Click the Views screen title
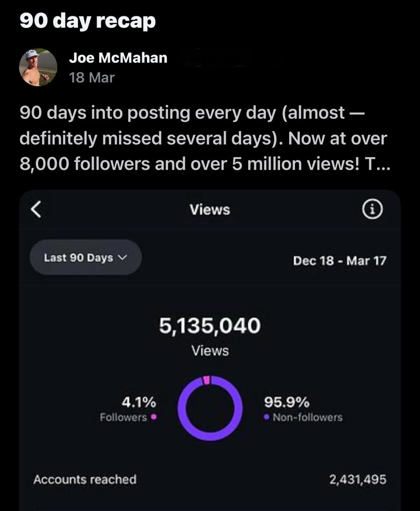 click(210, 210)
